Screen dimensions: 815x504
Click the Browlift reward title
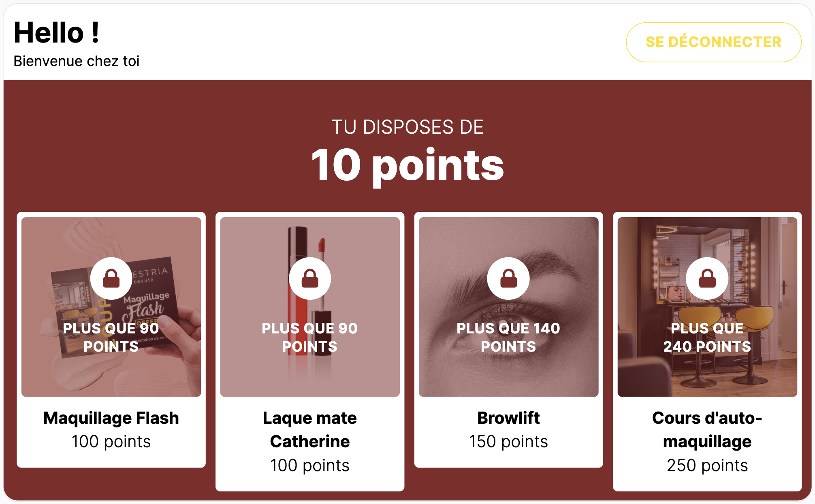point(509,418)
